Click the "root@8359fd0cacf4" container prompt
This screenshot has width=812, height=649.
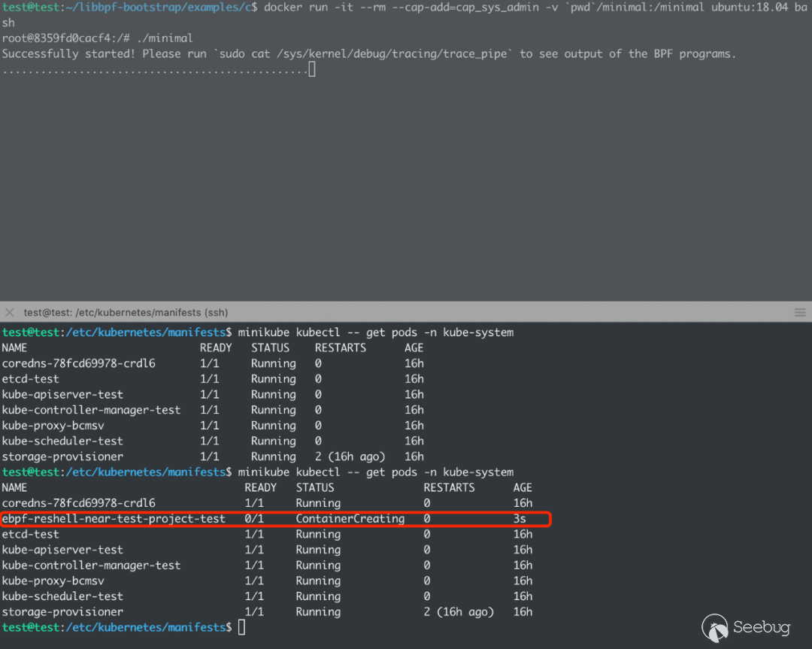pos(56,38)
